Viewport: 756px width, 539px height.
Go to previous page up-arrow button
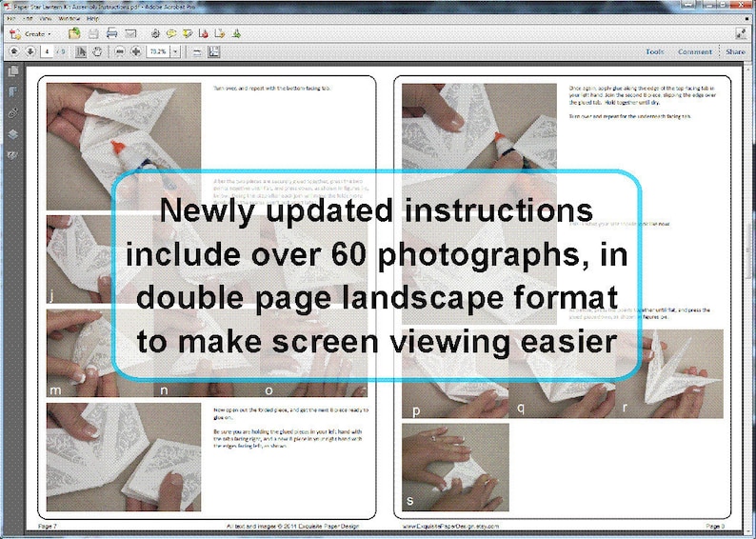pyautogui.click(x=14, y=51)
